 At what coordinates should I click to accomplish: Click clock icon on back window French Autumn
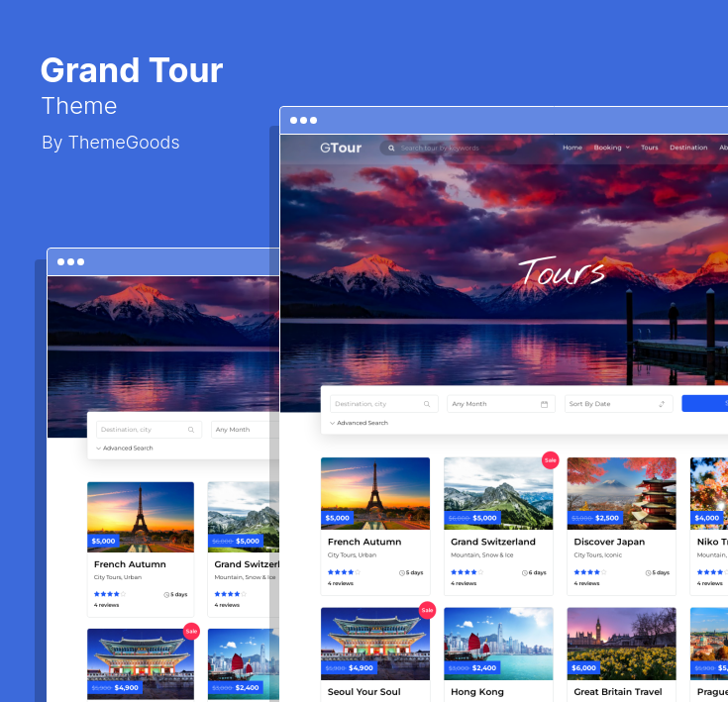[x=166, y=595]
